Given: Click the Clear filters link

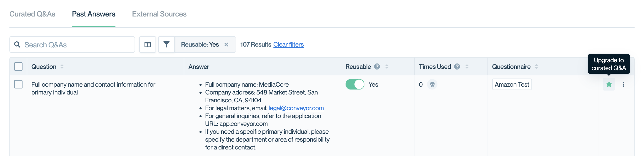Looking at the screenshot, I should point(288,44).
